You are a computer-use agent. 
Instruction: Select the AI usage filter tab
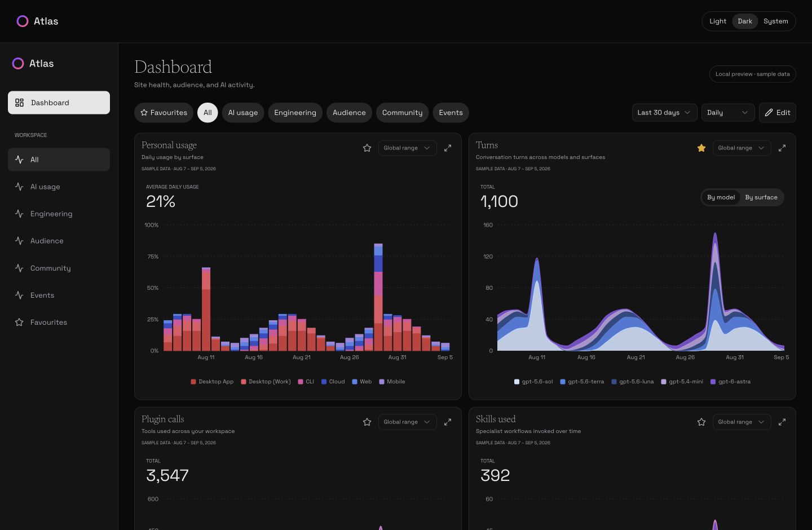tap(243, 113)
